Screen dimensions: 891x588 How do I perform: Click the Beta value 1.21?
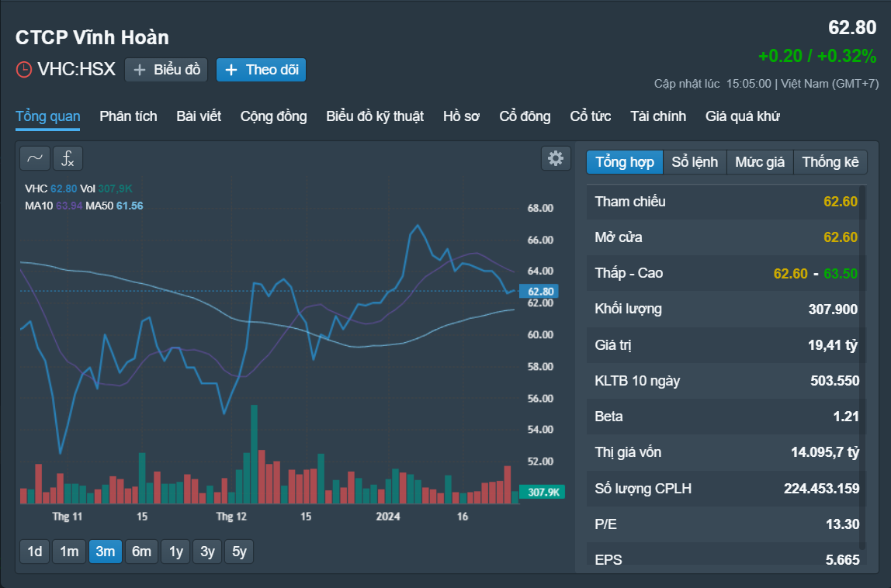[x=846, y=417]
